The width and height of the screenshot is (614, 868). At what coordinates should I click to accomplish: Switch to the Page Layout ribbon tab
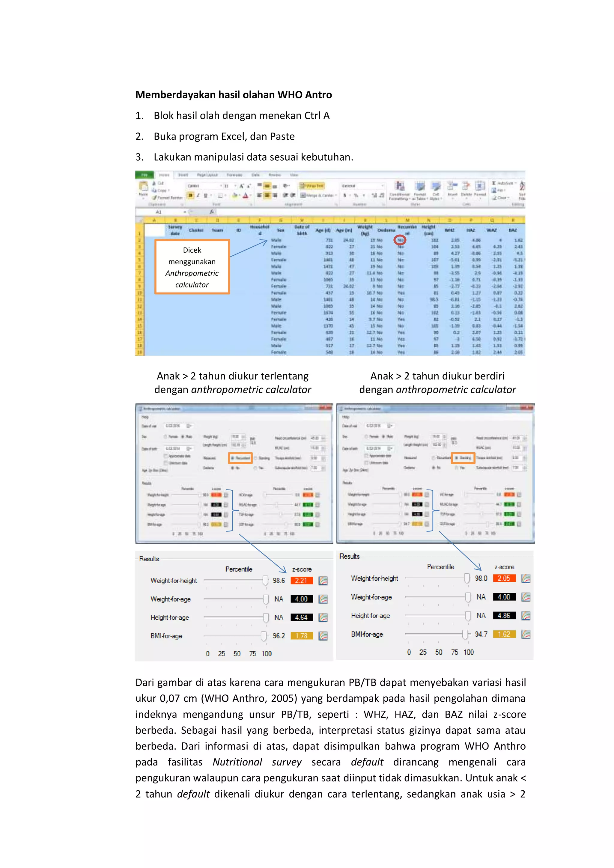[207, 175]
